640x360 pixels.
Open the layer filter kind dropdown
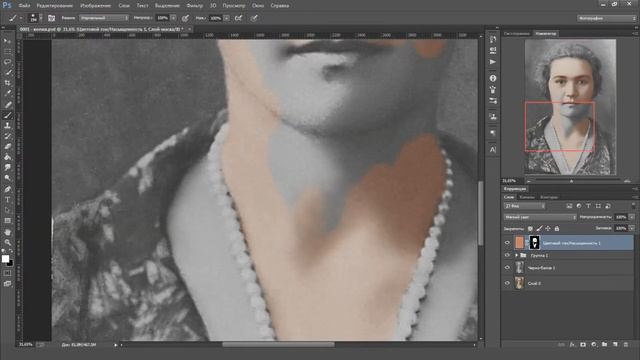(524, 206)
